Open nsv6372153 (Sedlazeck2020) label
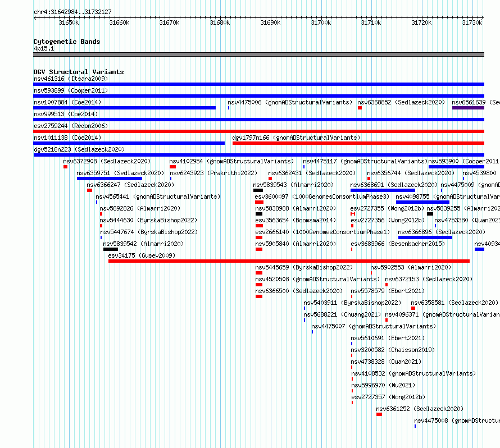Viewport: 500px width, 448px height. point(429,279)
